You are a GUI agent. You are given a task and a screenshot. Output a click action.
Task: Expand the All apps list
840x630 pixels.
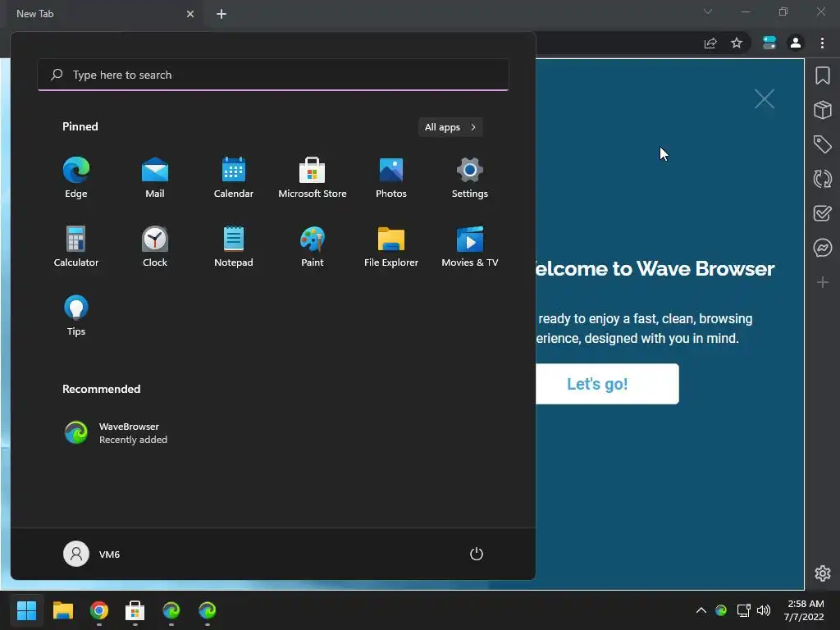(450, 127)
